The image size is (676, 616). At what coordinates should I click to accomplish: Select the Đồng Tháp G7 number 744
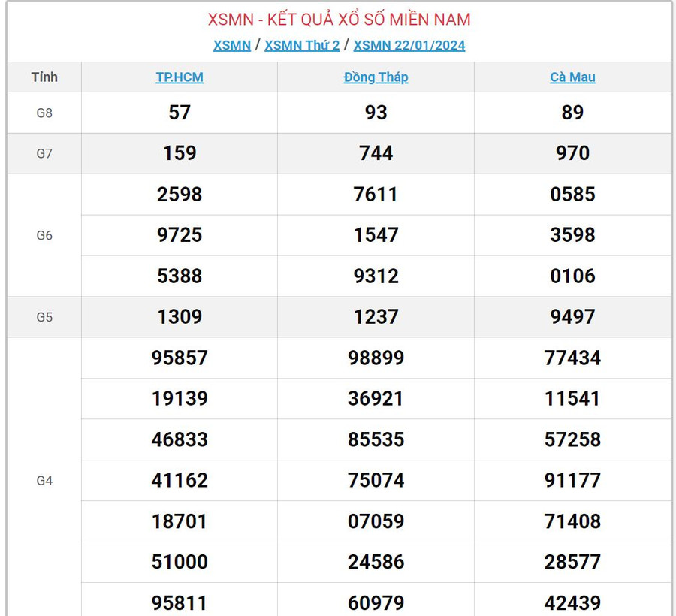pyautogui.click(x=376, y=153)
